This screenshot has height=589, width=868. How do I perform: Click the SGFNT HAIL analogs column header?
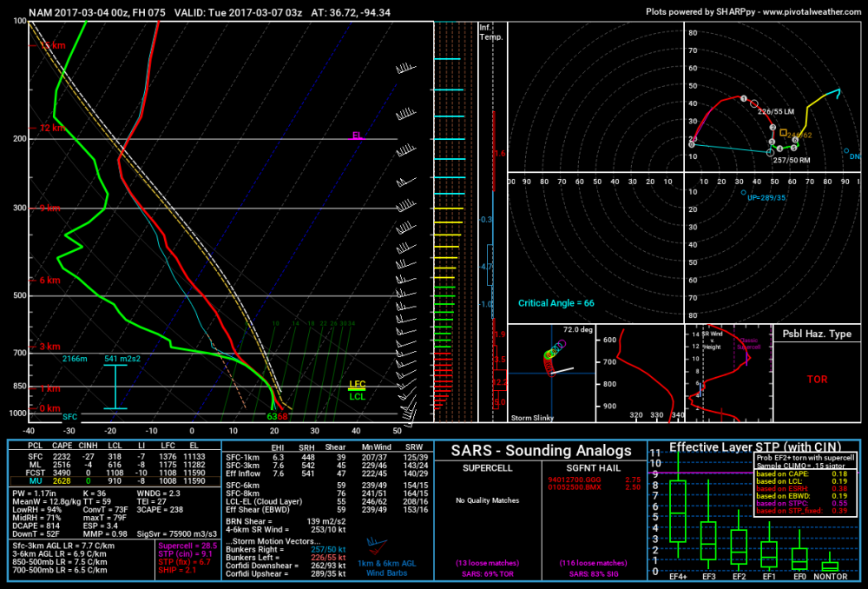click(x=593, y=468)
